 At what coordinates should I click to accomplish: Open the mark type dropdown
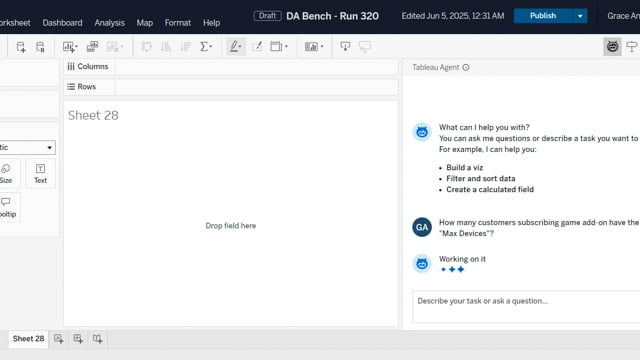[x=27, y=147]
